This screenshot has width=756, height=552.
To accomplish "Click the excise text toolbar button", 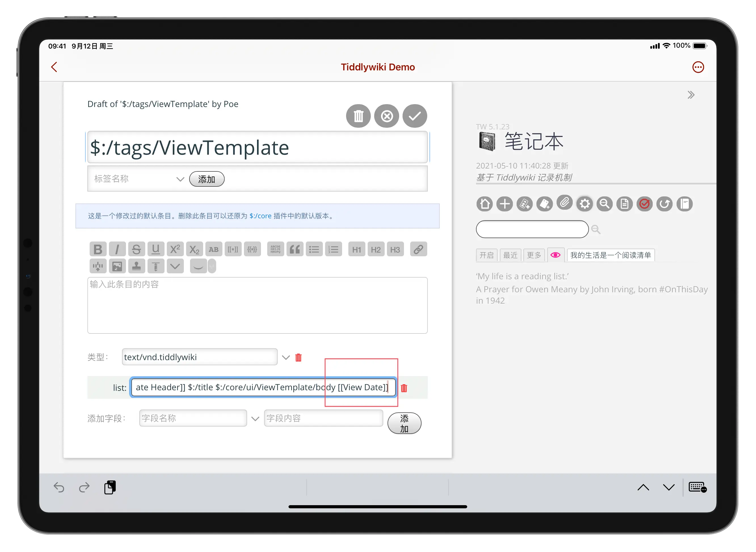I will [98, 266].
